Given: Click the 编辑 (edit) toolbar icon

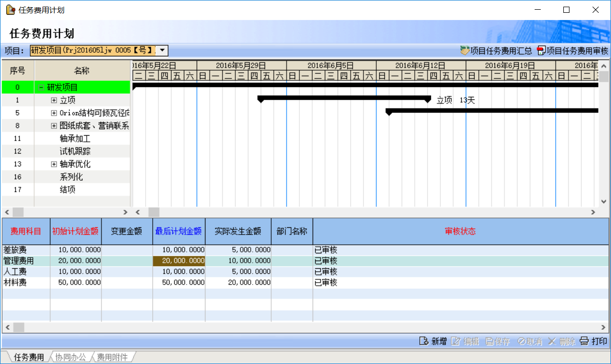Looking at the screenshot, I should click(x=456, y=341).
